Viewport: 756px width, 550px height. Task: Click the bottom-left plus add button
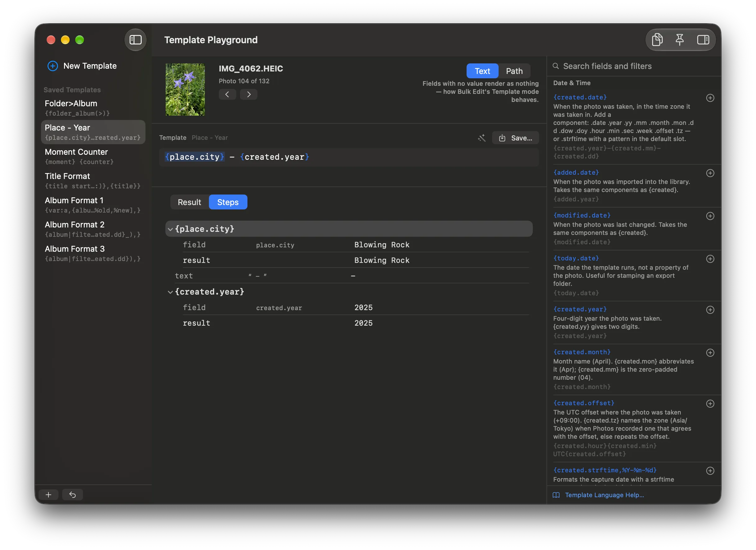48,495
